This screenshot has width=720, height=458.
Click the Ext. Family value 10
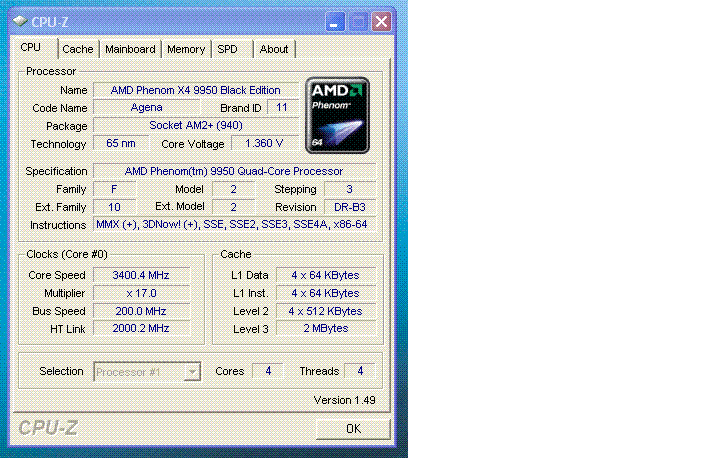click(x=114, y=207)
